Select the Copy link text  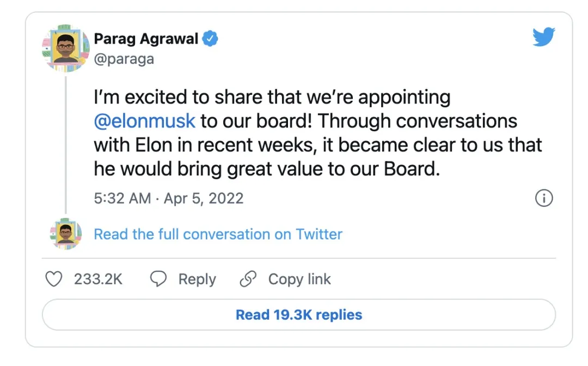coord(299,279)
